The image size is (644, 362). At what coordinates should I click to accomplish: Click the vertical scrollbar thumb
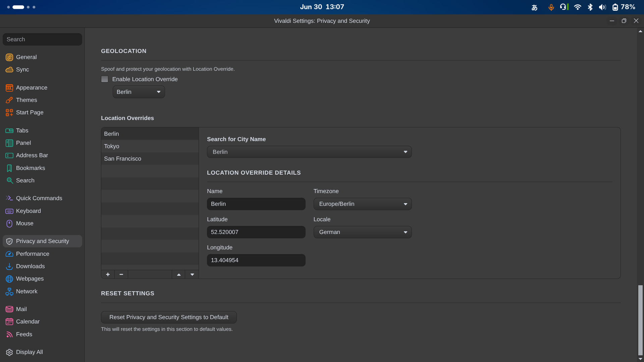pos(640,320)
